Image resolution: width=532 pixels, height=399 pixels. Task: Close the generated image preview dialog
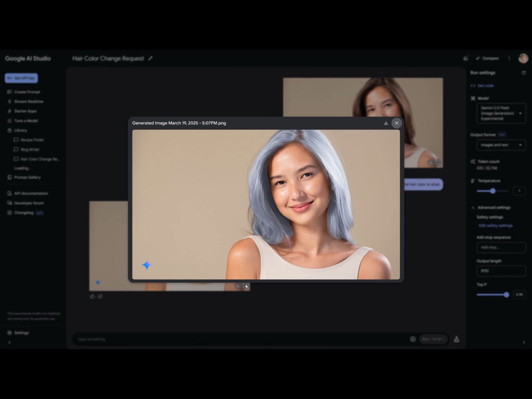(396, 123)
